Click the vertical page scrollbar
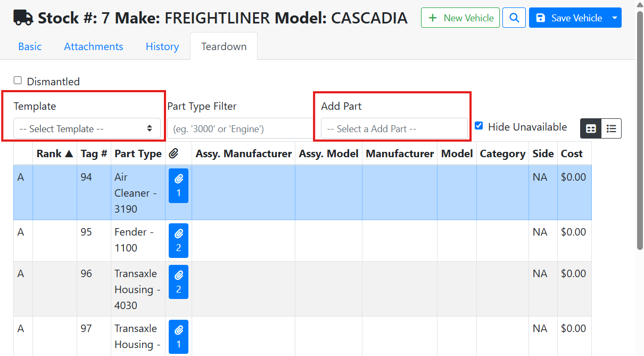The width and height of the screenshot is (644, 356). (639, 133)
